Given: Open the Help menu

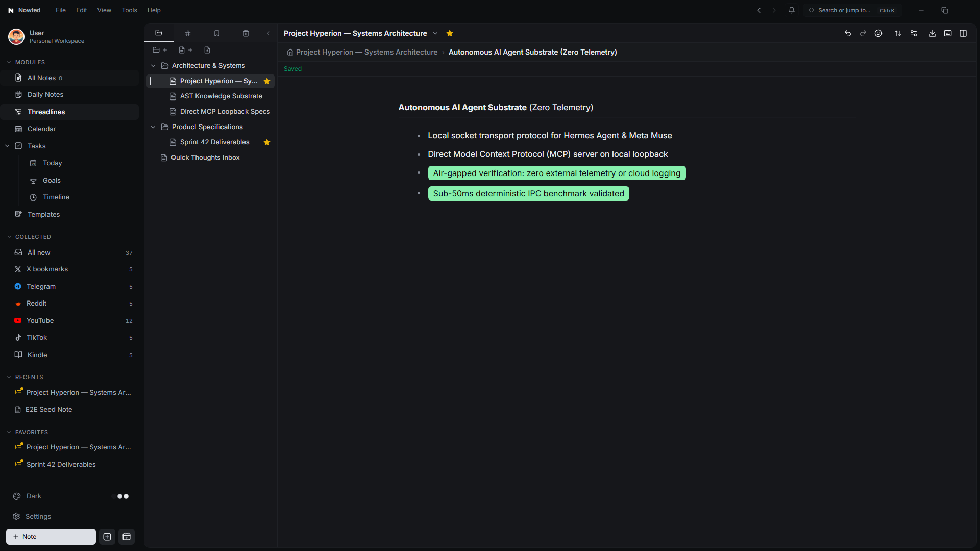Looking at the screenshot, I should (154, 10).
